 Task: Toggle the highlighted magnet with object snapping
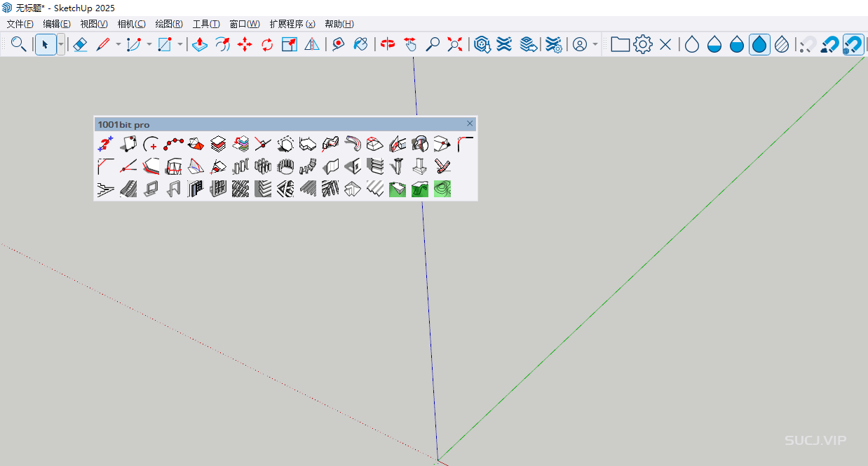point(853,44)
